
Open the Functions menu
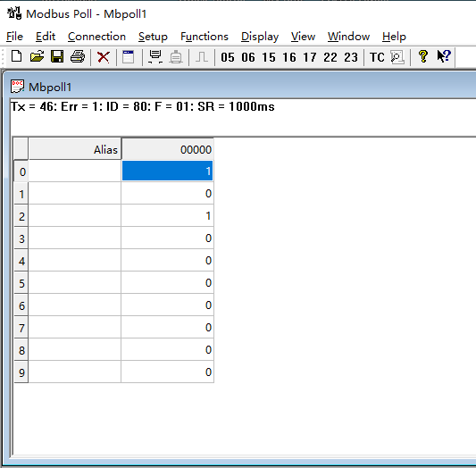(205, 37)
